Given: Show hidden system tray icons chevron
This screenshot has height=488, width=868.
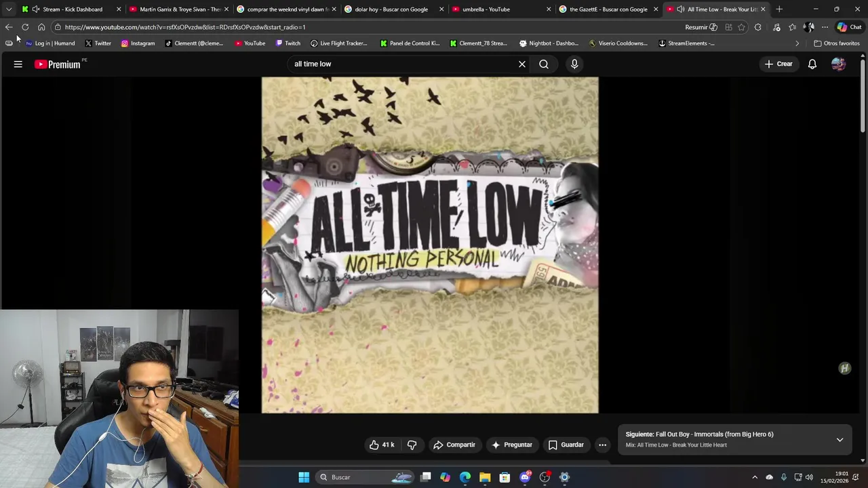Looking at the screenshot, I should 755,477.
